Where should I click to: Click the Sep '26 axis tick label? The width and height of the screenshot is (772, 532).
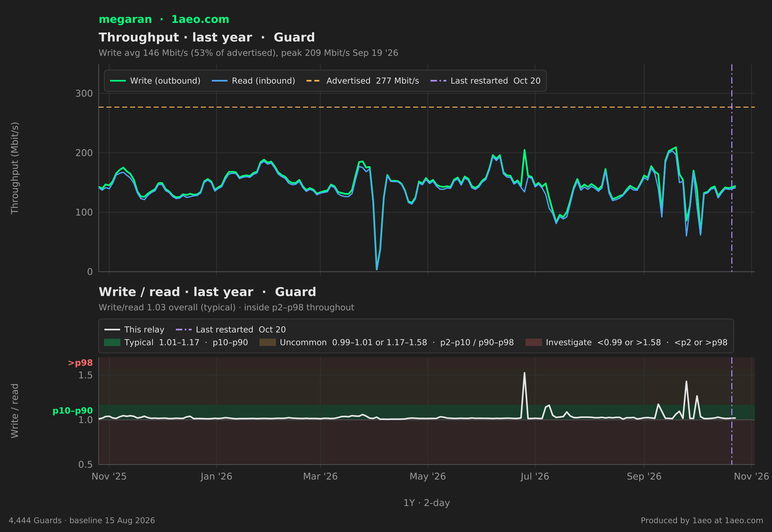tap(644, 477)
